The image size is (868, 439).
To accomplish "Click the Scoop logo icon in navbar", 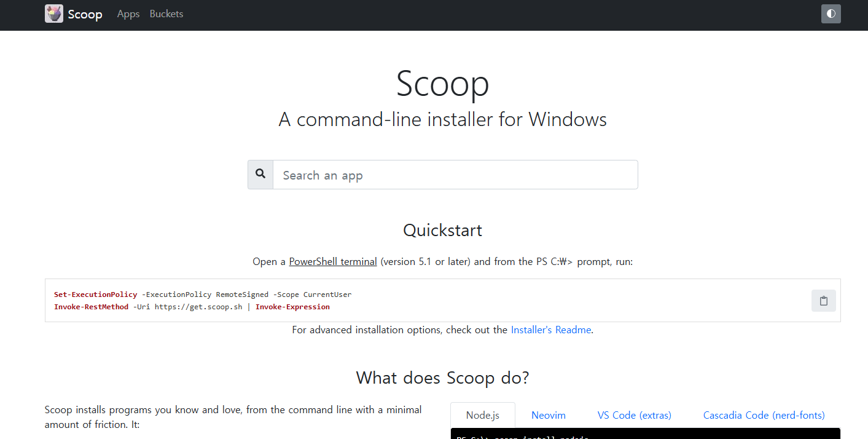I will pyautogui.click(x=54, y=14).
